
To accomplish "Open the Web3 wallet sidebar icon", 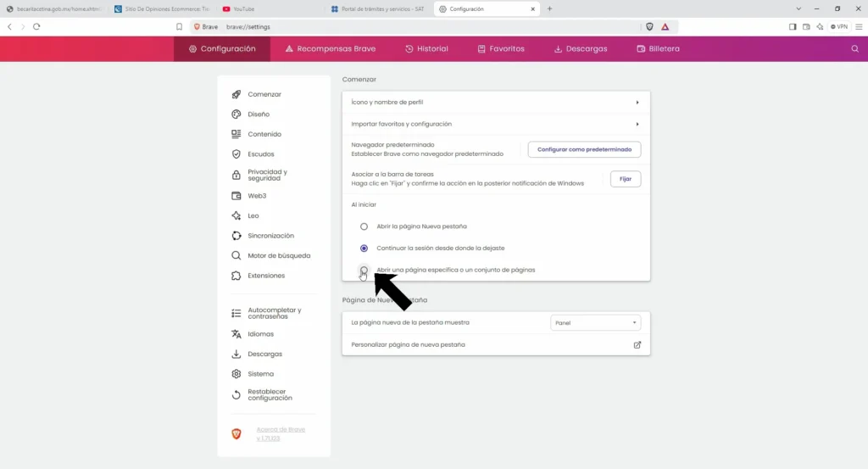I will [236, 195].
